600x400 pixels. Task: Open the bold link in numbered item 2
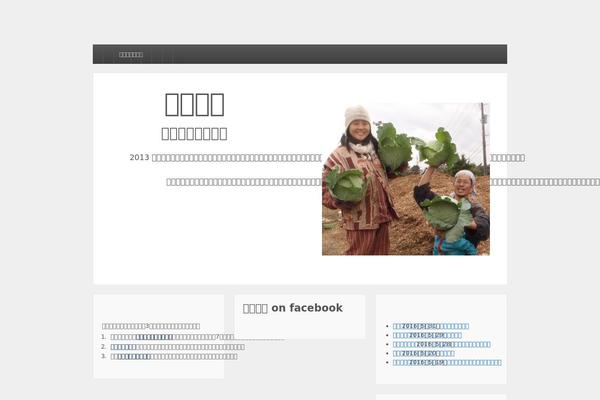click(x=123, y=347)
